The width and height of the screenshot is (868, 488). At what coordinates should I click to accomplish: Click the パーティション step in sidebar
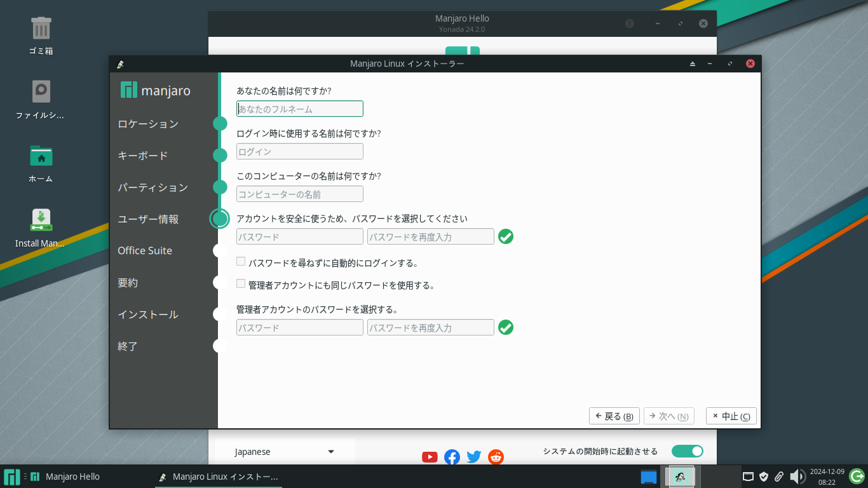point(153,187)
